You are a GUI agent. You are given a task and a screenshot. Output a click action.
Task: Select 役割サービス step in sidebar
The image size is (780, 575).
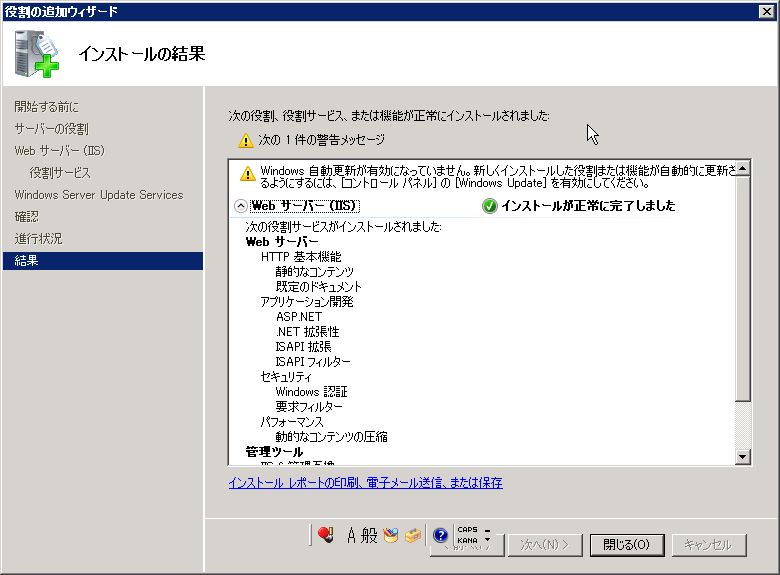pyautogui.click(x=60, y=173)
